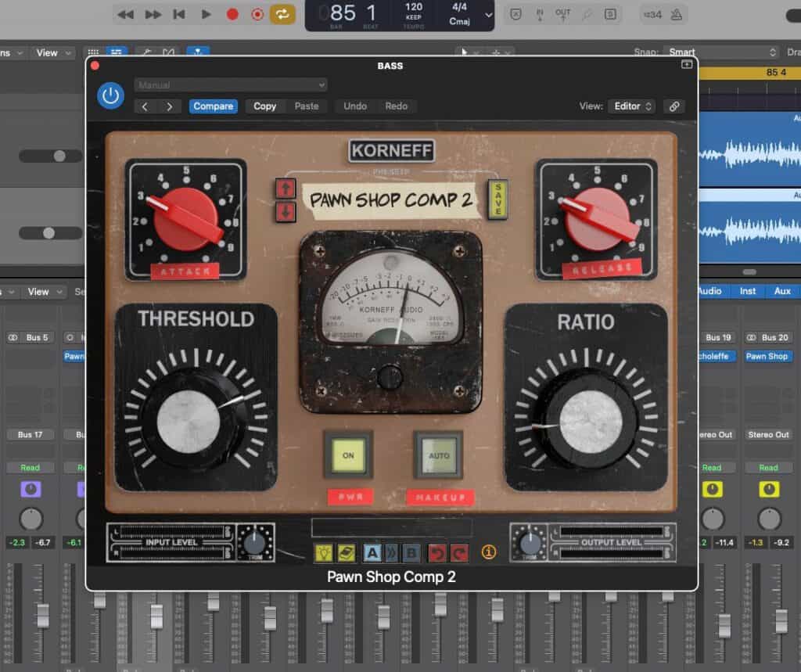Click the Rewind transport button

[126, 14]
